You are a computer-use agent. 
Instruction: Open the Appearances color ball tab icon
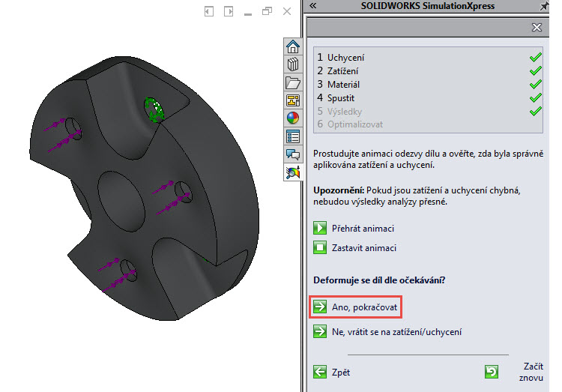pyautogui.click(x=293, y=118)
